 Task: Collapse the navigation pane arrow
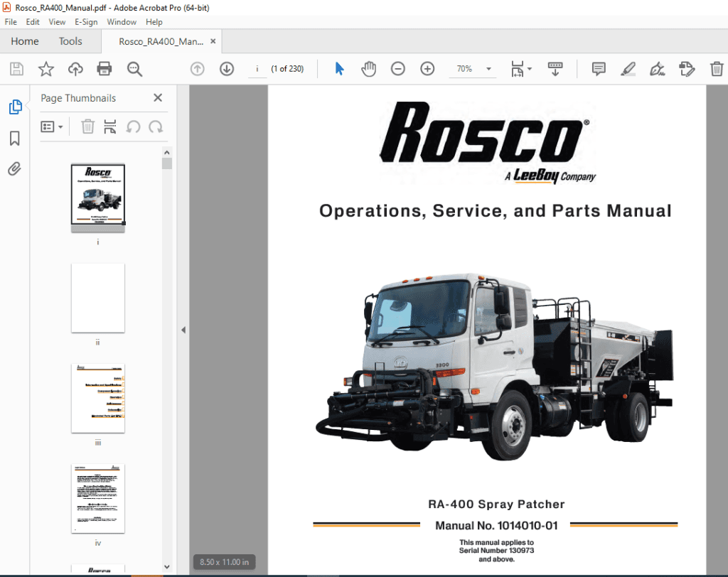(x=183, y=330)
